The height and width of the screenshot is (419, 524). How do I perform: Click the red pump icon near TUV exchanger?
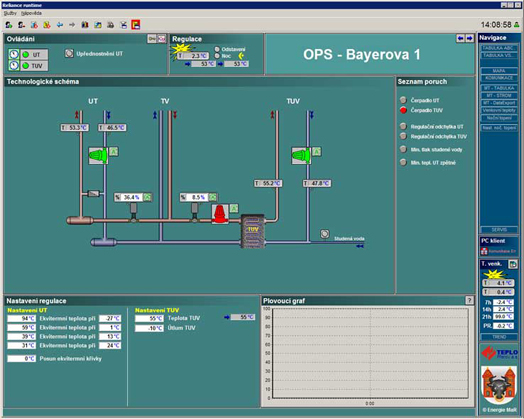(220, 214)
